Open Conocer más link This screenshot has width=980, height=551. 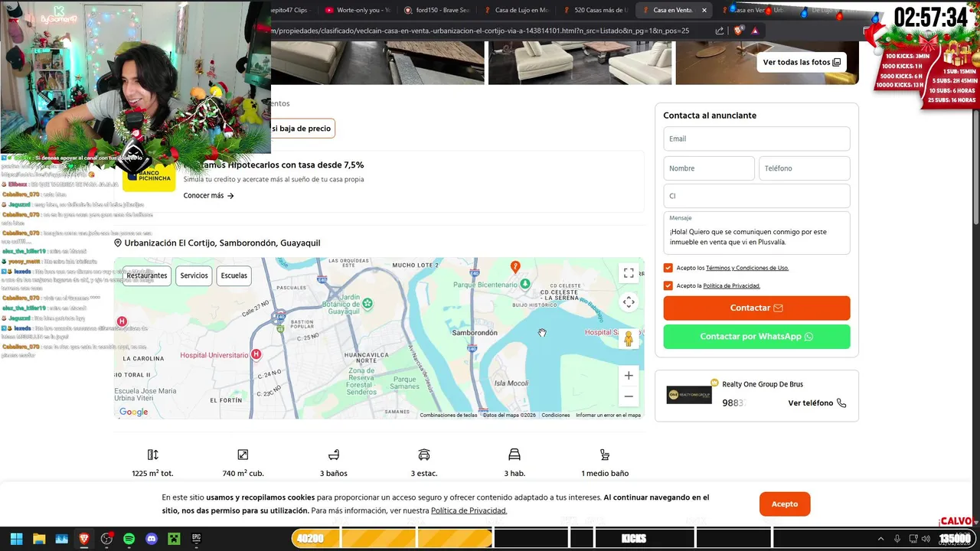(x=208, y=196)
